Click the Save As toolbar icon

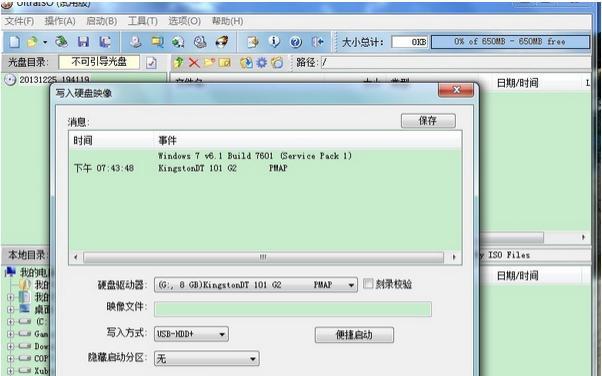(105, 41)
